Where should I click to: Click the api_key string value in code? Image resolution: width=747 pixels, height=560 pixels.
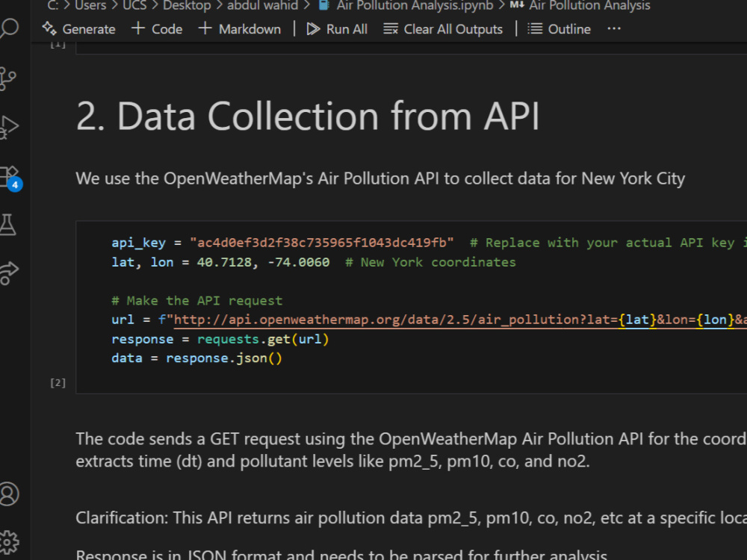[x=321, y=243]
